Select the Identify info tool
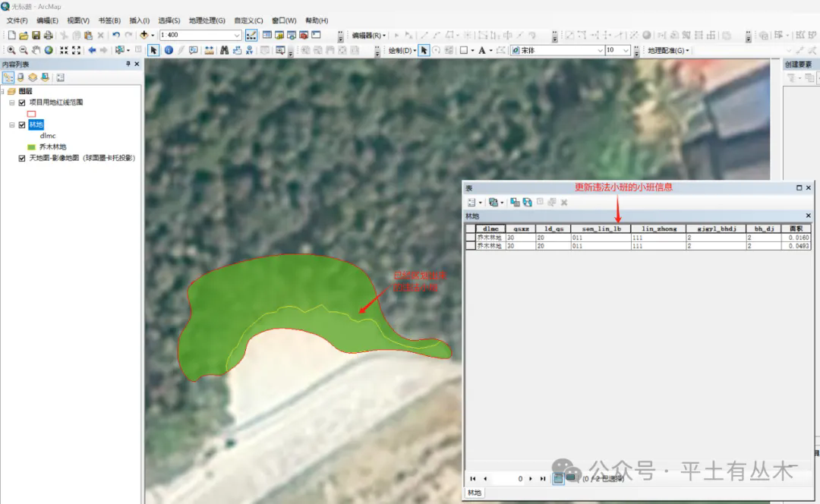Viewport: 820px width, 504px height. (x=168, y=50)
